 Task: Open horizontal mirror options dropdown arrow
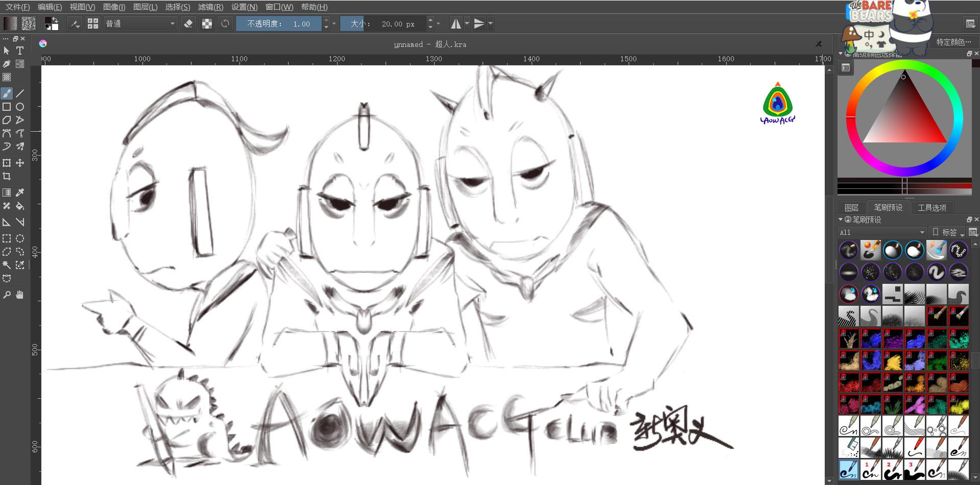(x=467, y=23)
